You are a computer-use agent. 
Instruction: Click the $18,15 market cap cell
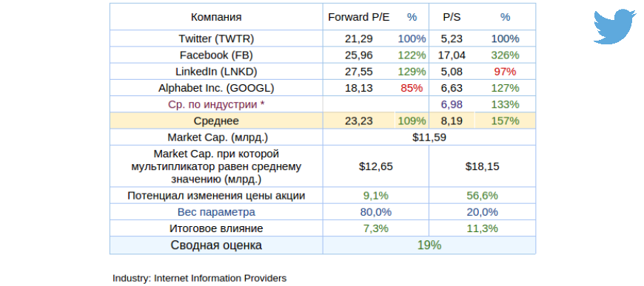click(483, 166)
